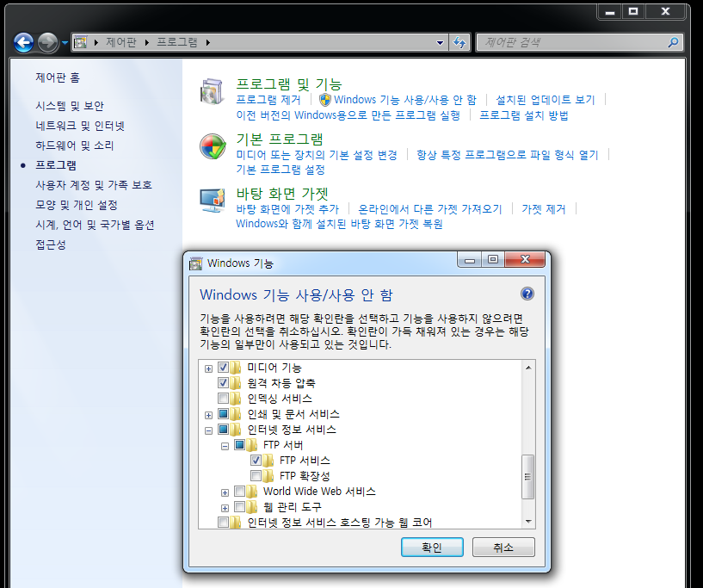Check the 웹 관리 도구 checkbox

tap(239, 507)
